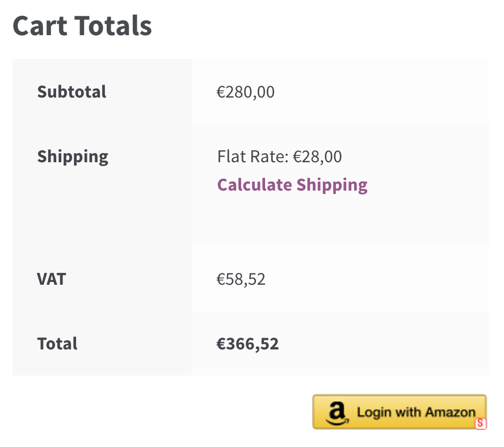
Task: Click the shipping cost €28,00
Action: 317,156
